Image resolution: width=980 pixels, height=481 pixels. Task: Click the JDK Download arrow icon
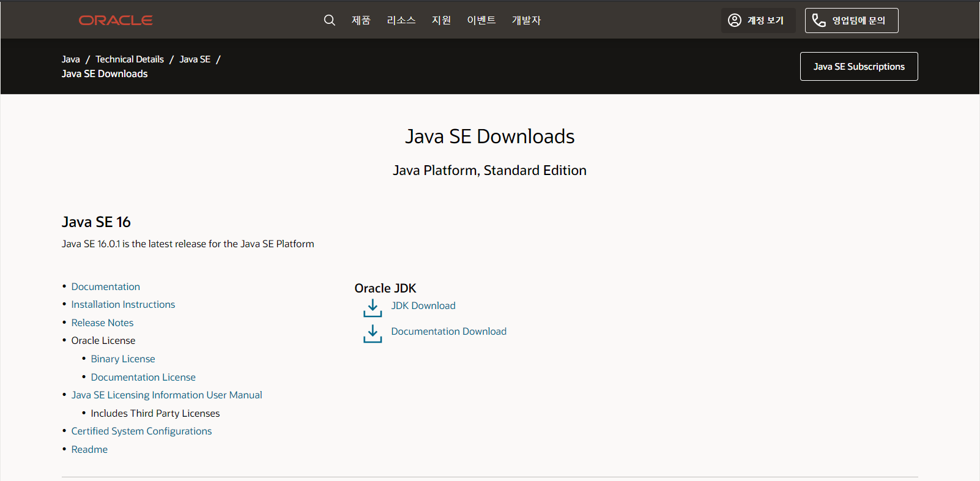click(373, 308)
